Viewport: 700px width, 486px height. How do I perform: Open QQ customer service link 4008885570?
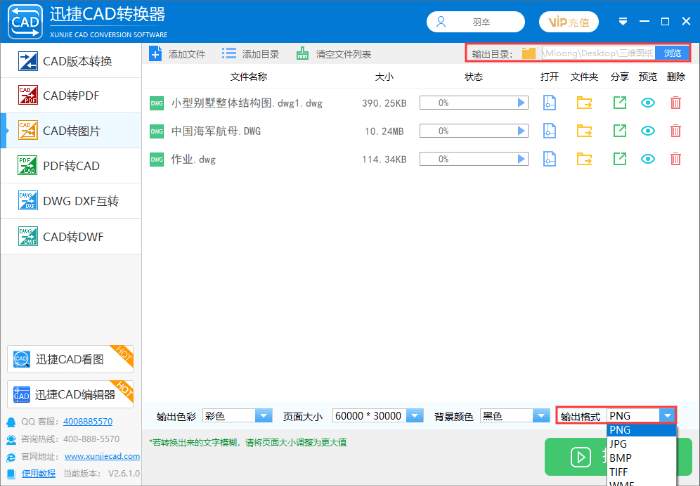[x=88, y=421]
